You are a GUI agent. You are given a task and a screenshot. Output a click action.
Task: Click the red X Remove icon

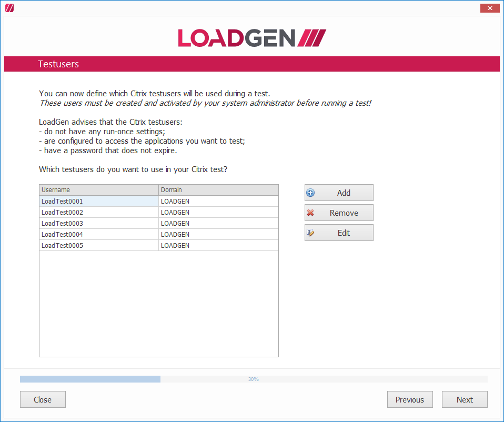pyautogui.click(x=310, y=213)
